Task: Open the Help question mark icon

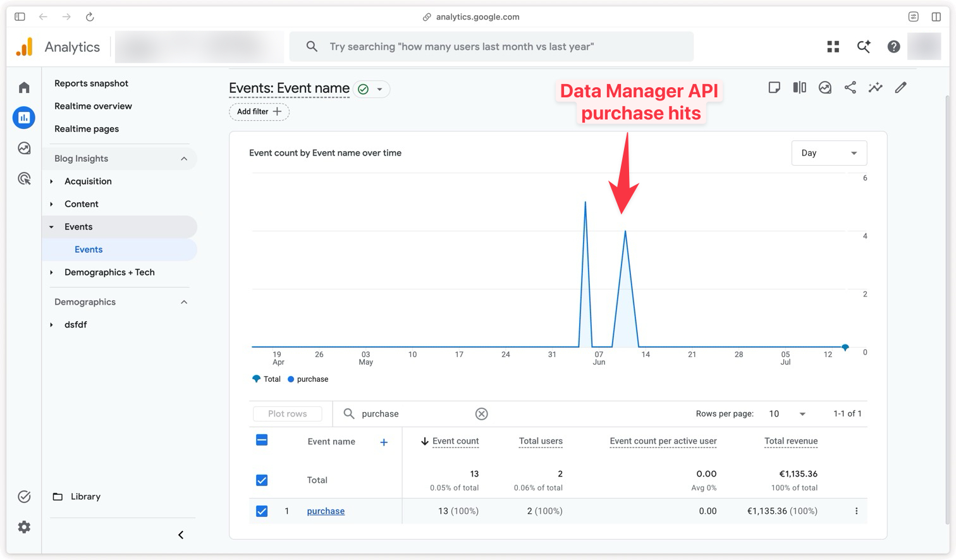Action: coord(893,47)
